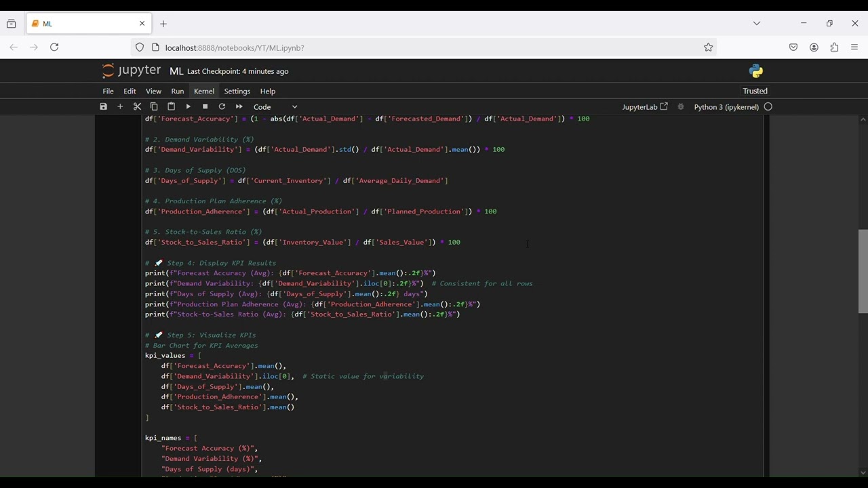Restart kernel and run all cells
This screenshot has height=488, width=868.
pos(239,107)
